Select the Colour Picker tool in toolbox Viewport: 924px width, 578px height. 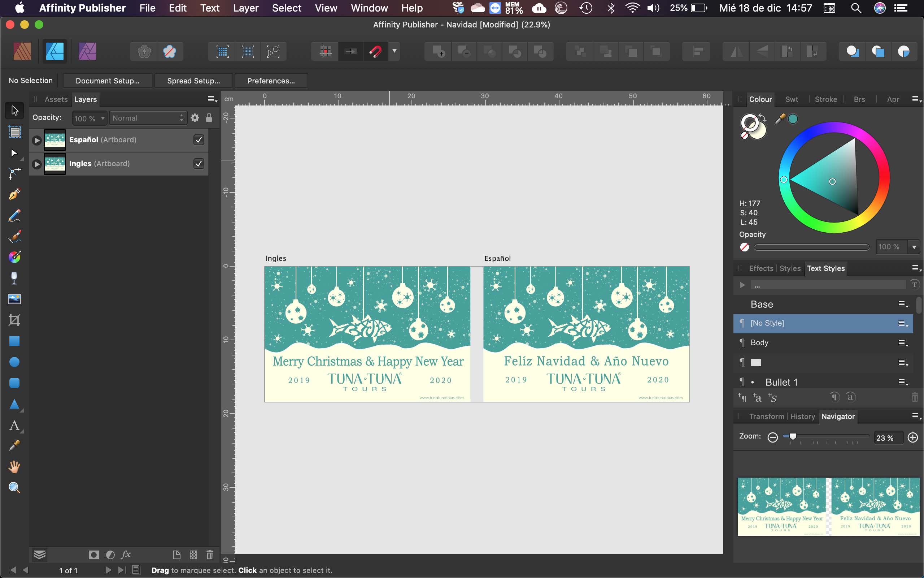[x=14, y=446]
